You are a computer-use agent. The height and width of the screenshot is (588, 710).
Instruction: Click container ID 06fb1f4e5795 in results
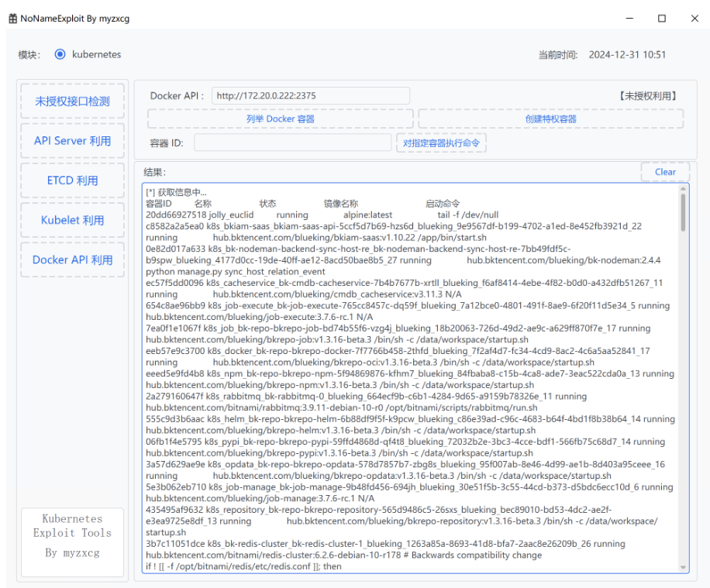pyautogui.click(x=174, y=442)
